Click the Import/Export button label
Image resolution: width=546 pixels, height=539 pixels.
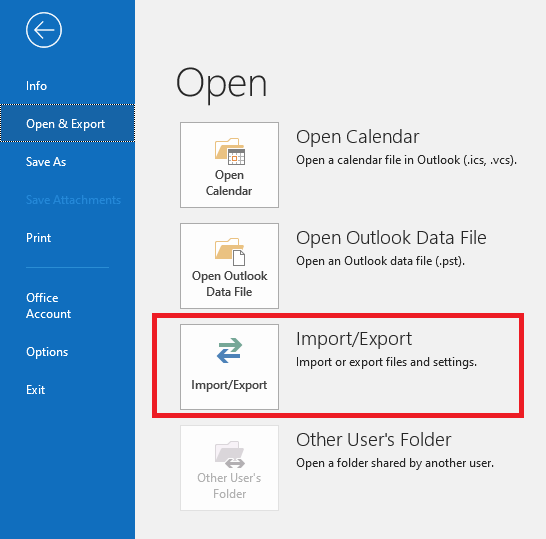coord(229,385)
